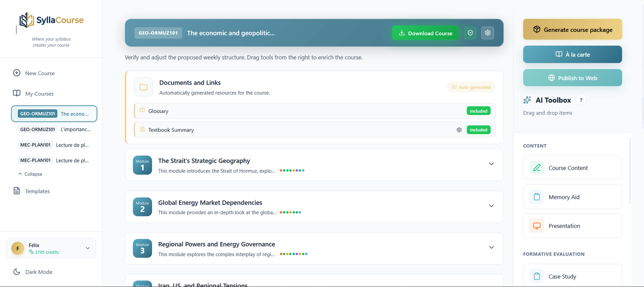Toggle the Glossary Included badge
The image size is (644, 287).
[478, 111]
